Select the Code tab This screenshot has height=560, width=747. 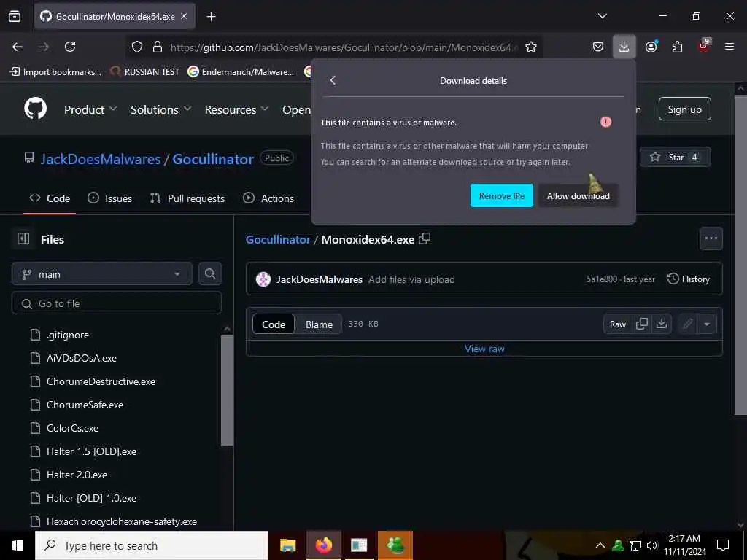click(50, 198)
